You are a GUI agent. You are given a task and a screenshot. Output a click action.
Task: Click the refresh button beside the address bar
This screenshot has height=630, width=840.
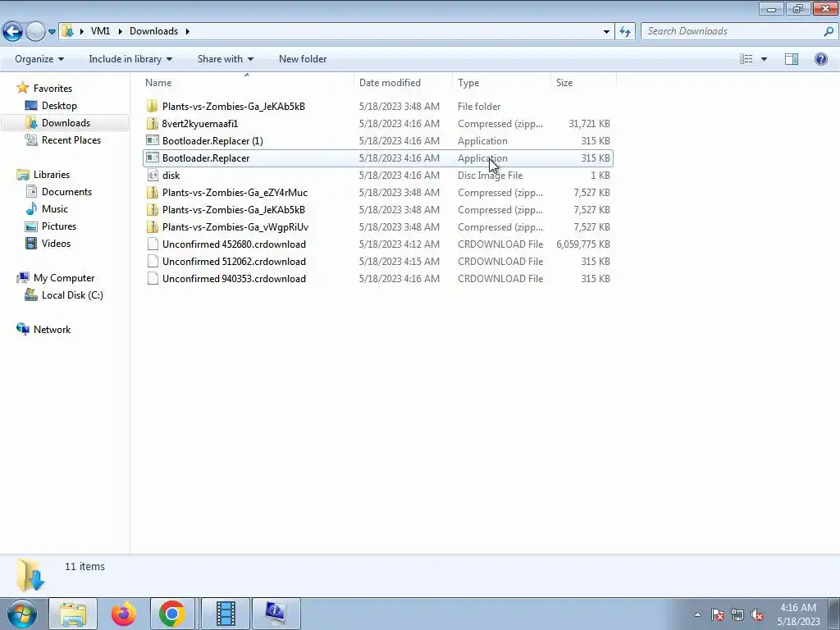[624, 32]
